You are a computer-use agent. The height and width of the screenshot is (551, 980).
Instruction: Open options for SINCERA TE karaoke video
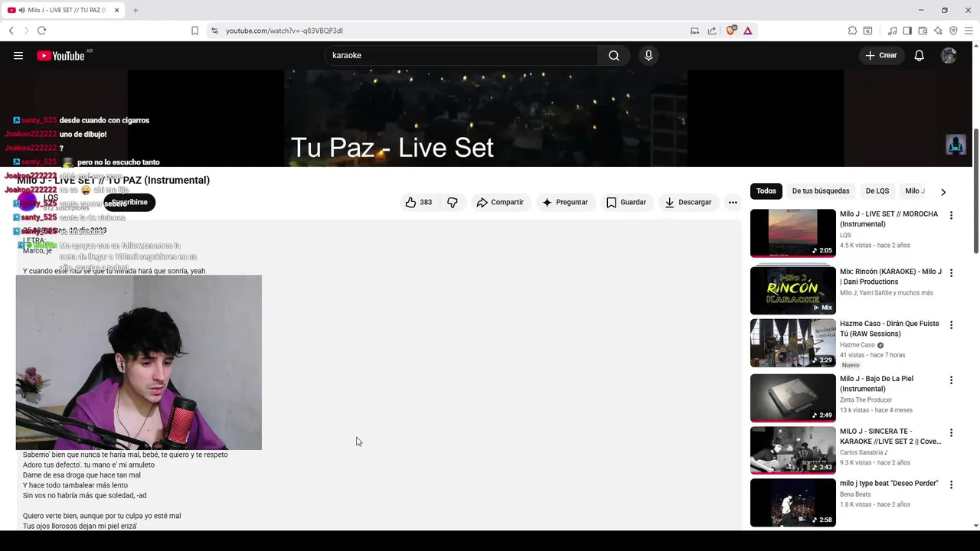[951, 432]
